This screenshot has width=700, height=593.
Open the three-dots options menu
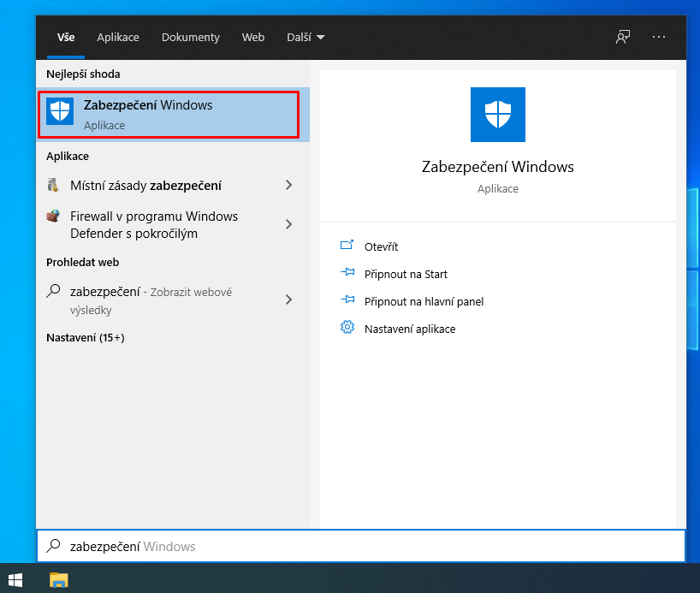point(658,37)
